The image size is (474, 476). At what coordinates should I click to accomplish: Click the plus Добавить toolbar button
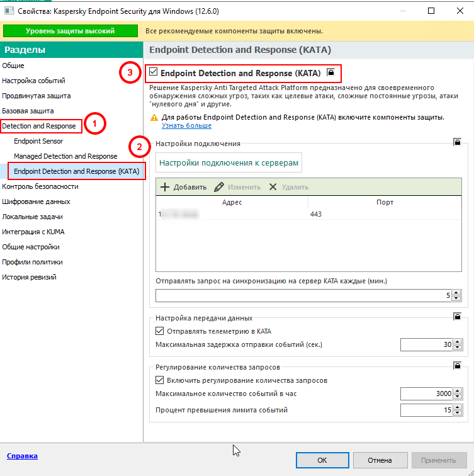tap(183, 187)
